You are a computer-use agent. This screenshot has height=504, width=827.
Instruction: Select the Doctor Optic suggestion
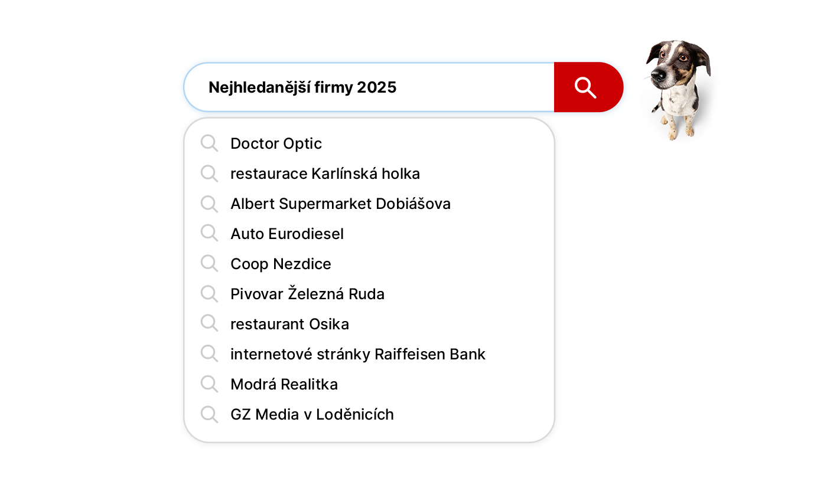[x=276, y=143]
